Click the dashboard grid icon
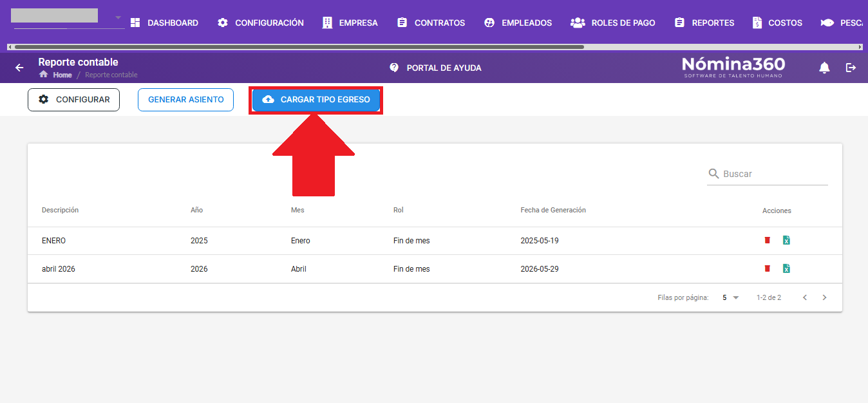This screenshot has width=868, height=403. 135,23
